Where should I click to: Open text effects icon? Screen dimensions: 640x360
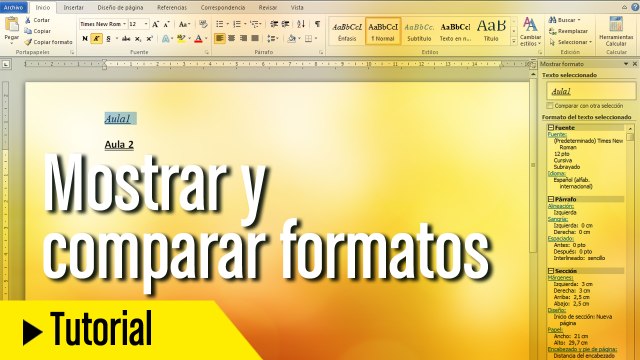click(x=165, y=39)
